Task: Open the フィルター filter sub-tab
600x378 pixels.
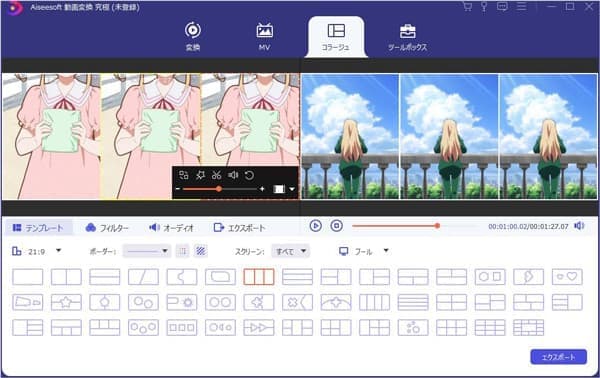Action: [x=107, y=228]
